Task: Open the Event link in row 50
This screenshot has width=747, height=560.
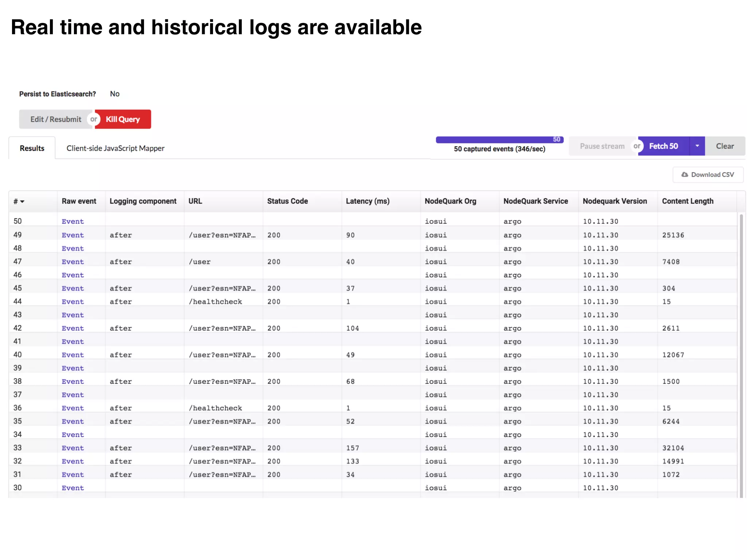Action: 73,221
